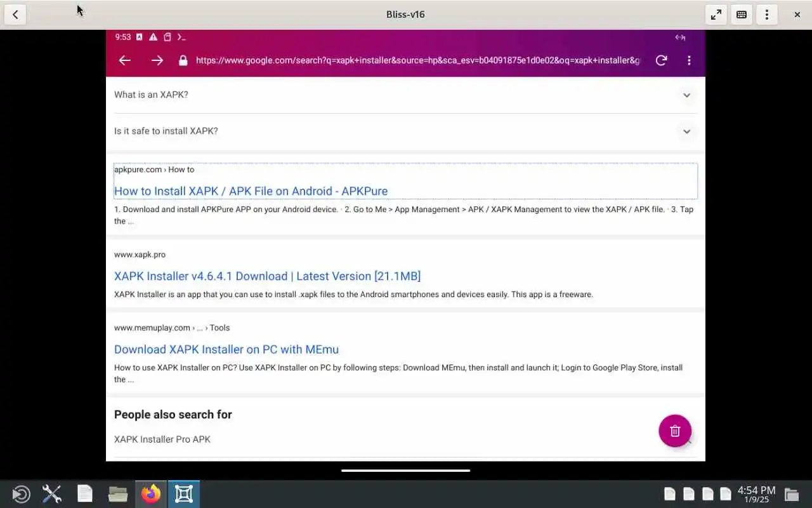Open the title bar three-dot menu
This screenshot has width=812, height=508.
tap(767, 15)
